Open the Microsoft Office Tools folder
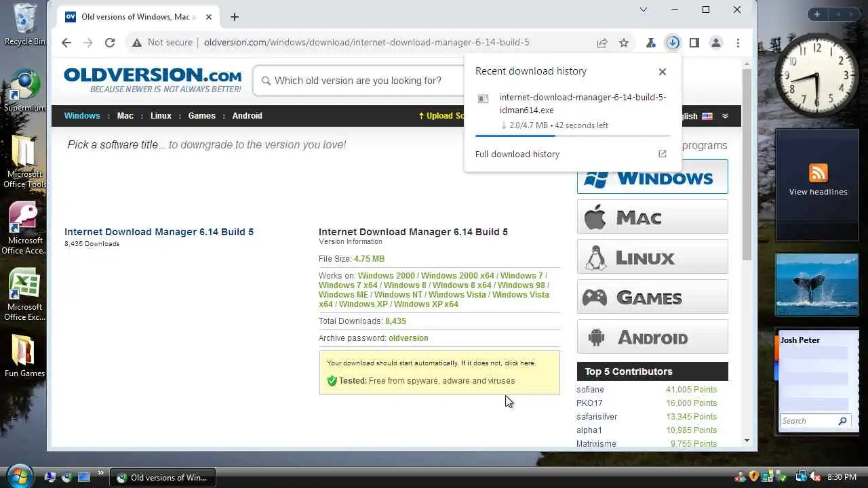 click(25, 161)
